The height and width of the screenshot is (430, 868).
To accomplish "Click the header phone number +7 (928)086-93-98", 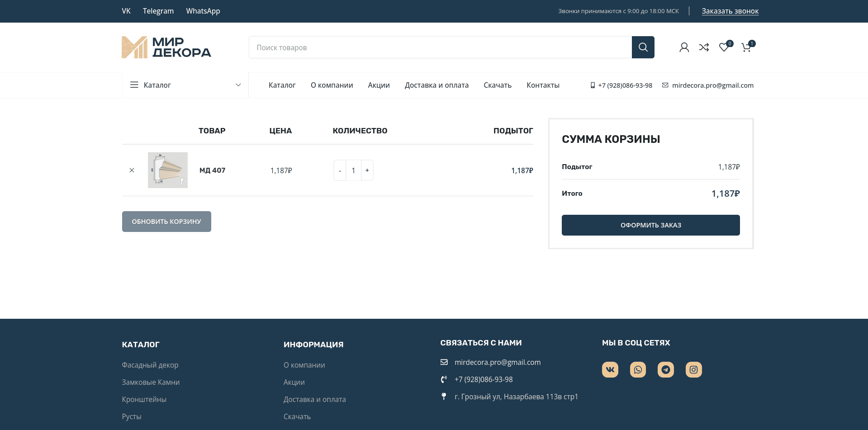I will coord(625,85).
